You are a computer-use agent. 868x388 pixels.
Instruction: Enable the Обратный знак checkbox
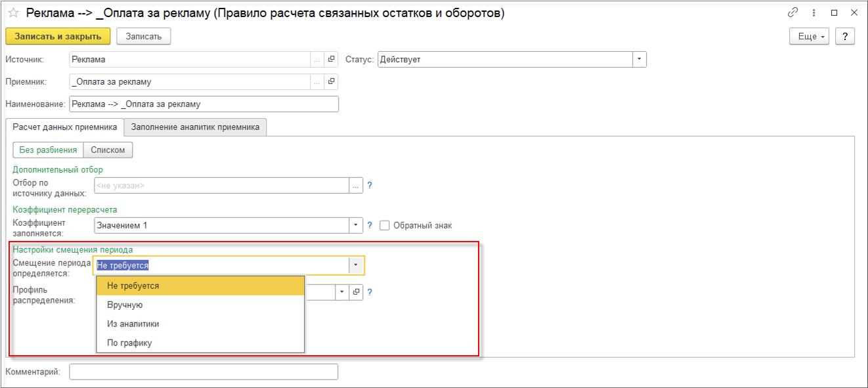(x=385, y=225)
